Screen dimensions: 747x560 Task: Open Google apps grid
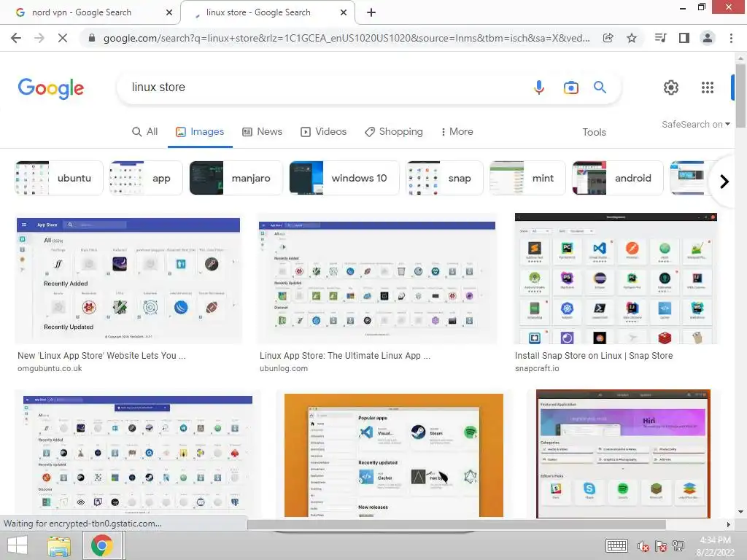(708, 87)
